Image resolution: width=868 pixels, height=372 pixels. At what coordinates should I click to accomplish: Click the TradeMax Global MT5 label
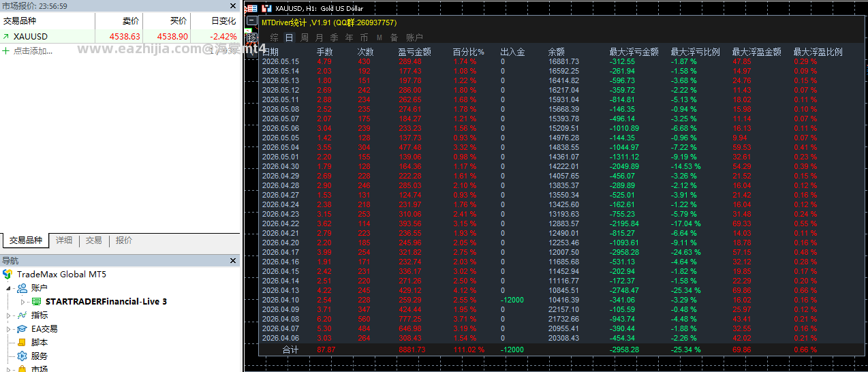(62, 274)
